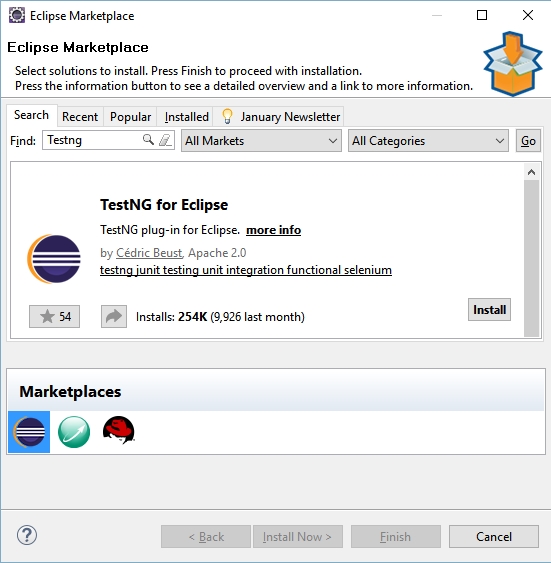Switch to the Recent tab

click(80, 117)
